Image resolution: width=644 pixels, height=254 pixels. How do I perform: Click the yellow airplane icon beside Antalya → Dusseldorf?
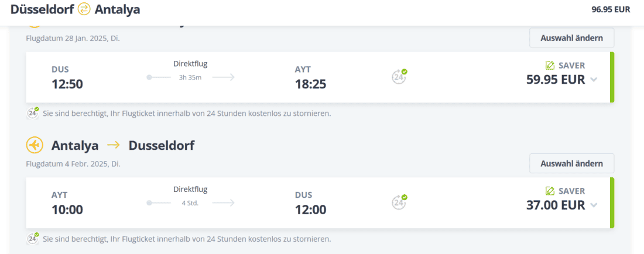pyautogui.click(x=35, y=145)
